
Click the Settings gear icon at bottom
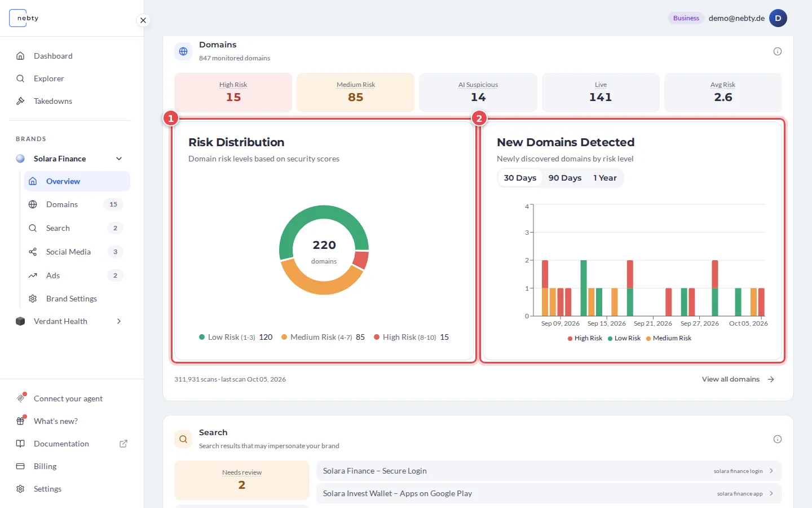coord(20,489)
